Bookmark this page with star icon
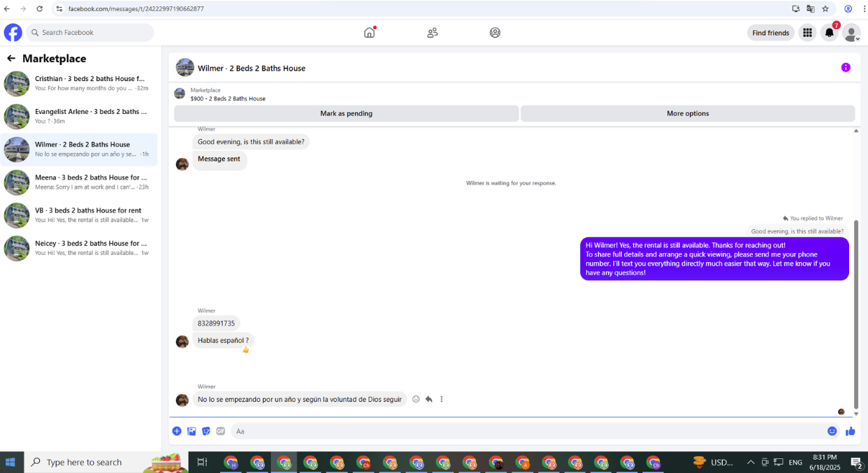The width and height of the screenshot is (868, 473). (825, 8)
